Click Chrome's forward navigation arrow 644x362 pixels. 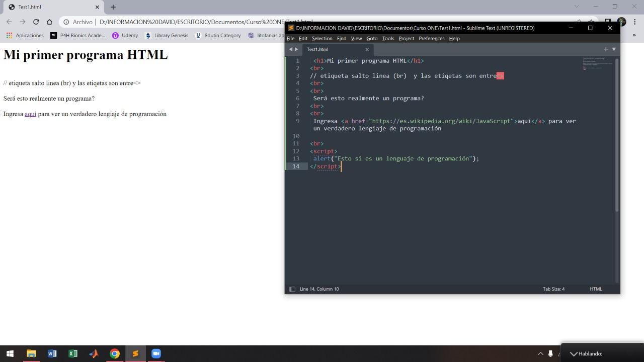tap(23, 22)
